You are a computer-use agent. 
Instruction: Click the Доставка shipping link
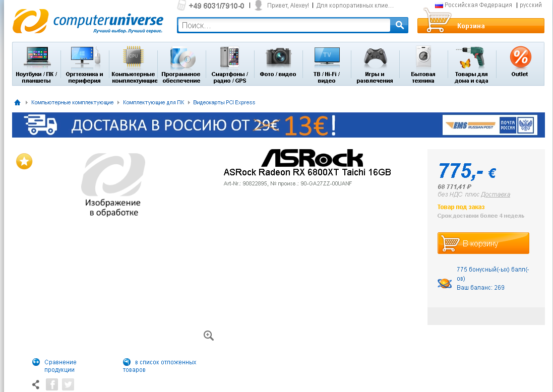pos(496,194)
